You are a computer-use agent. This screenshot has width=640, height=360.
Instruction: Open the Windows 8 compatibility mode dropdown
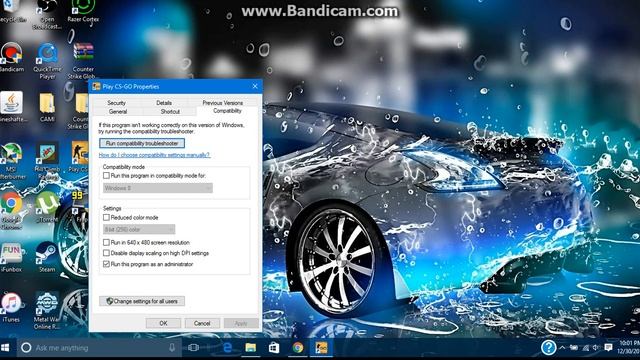[158, 188]
